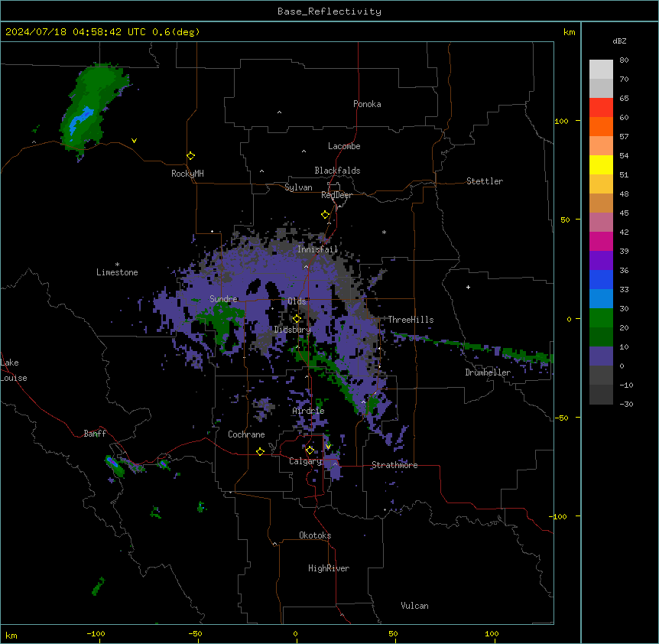Click the Cochrane city label
This screenshot has height=644, width=659.
[x=246, y=434]
